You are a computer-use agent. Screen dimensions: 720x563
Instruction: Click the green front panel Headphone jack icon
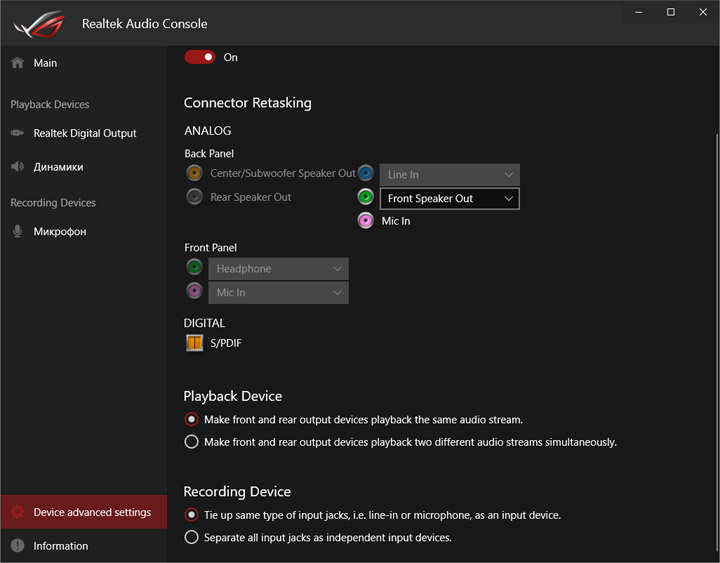click(195, 268)
